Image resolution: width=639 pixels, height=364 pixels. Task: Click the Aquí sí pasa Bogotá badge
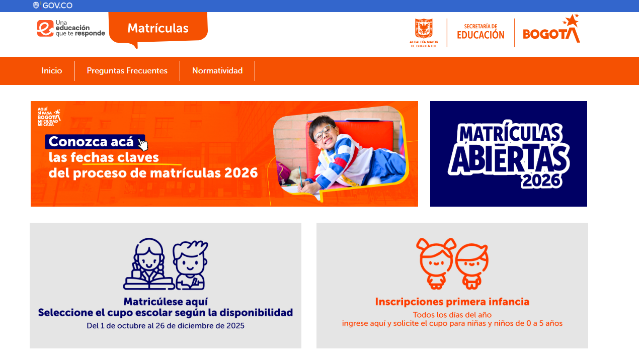pos(49,117)
